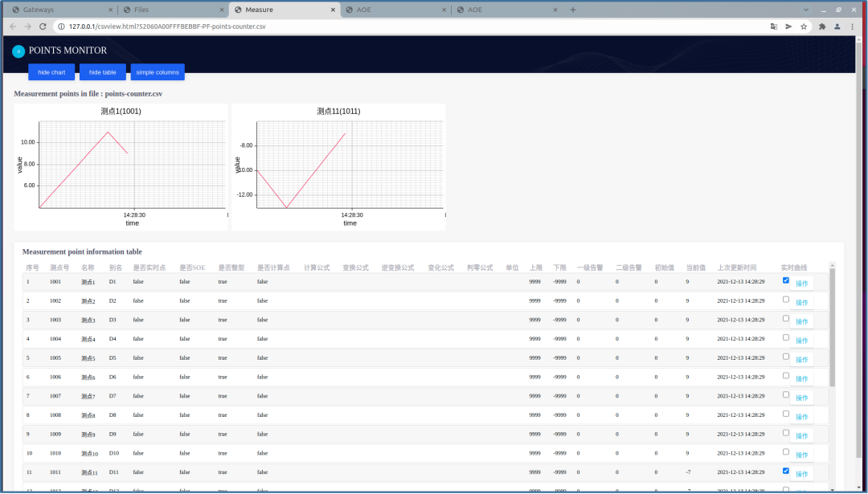The height and width of the screenshot is (494, 868).
Task: Bookmark this page with the star icon
Action: click(x=804, y=27)
